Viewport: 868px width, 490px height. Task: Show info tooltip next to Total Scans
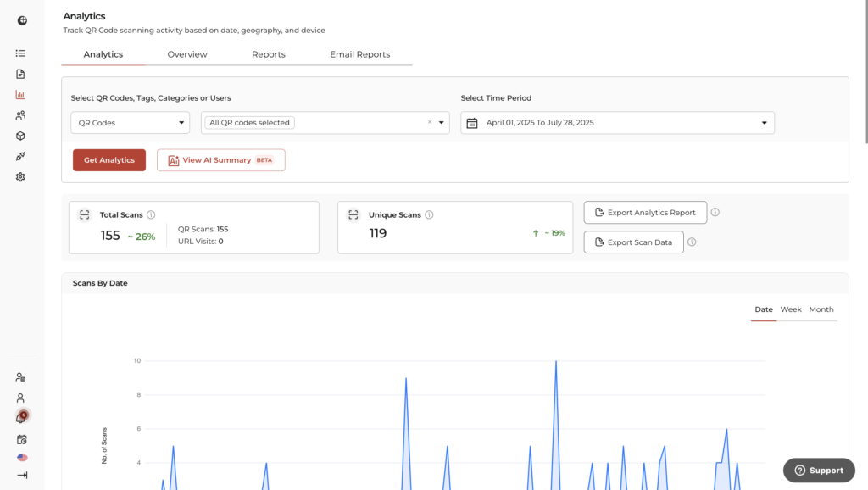(151, 214)
